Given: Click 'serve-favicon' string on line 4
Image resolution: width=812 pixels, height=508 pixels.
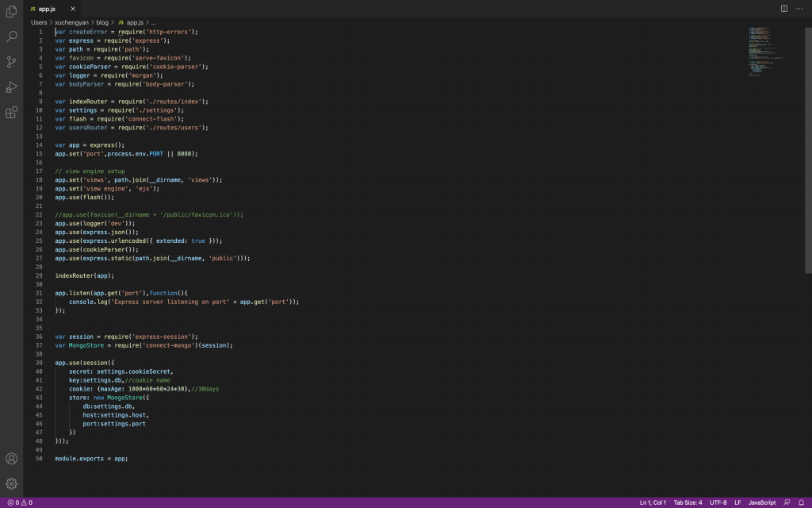Looking at the screenshot, I should (158, 58).
